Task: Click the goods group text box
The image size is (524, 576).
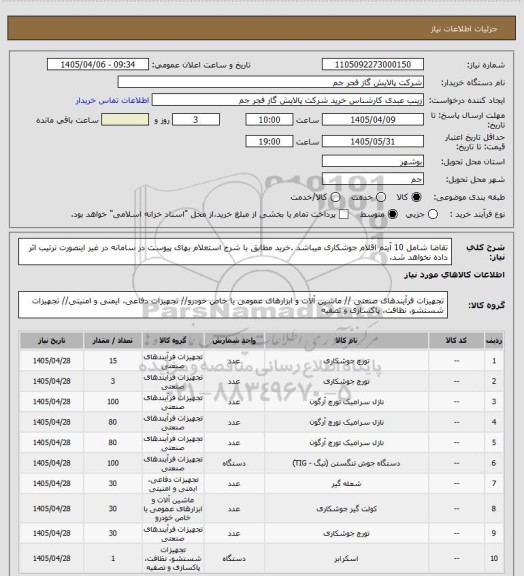Action: pyautogui.click(x=233, y=305)
